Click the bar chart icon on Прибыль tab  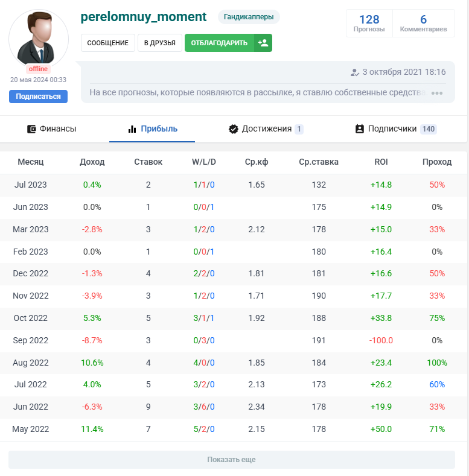132,129
